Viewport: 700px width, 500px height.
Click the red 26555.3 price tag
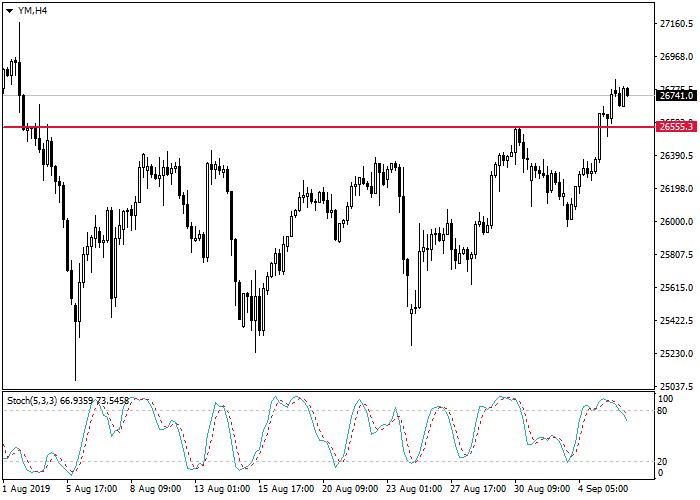pyautogui.click(x=676, y=127)
